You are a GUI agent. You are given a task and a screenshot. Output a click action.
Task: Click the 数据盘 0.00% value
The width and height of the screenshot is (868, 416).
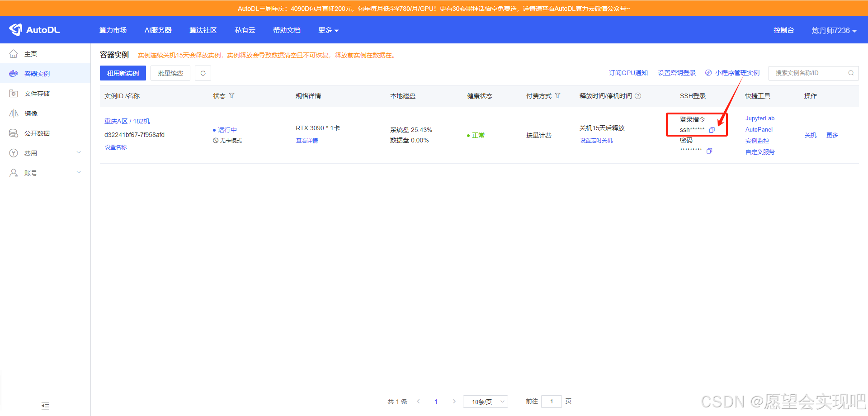click(409, 140)
